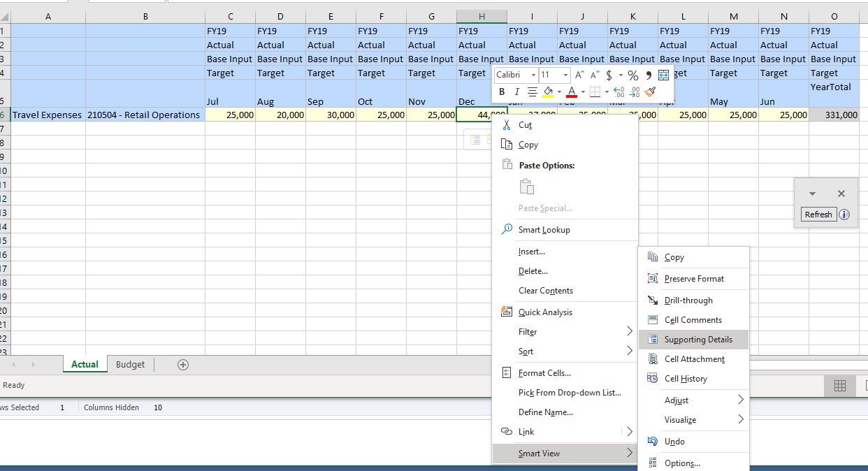
Task: Increase font size in mini toolbar
Action: (579, 75)
